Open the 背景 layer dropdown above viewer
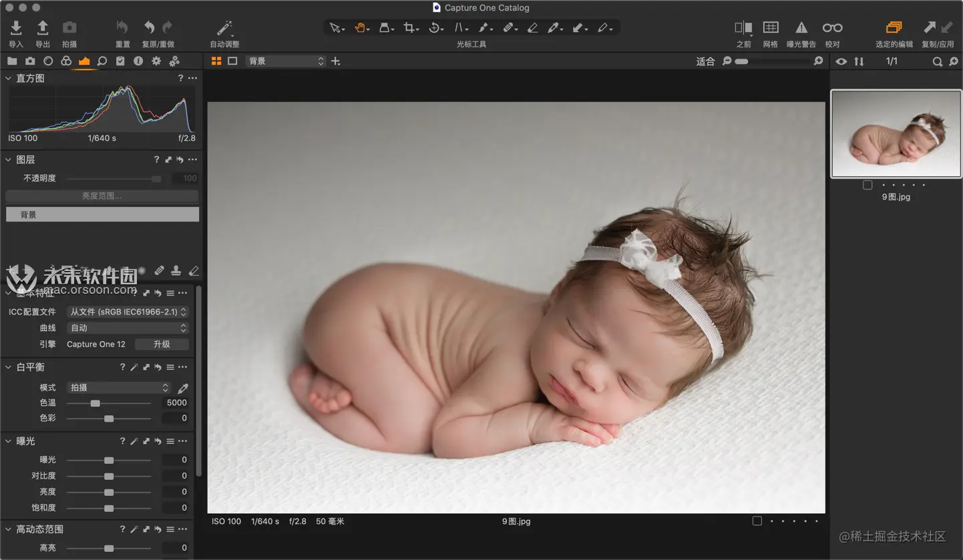Image resolution: width=963 pixels, height=560 pixels. point(286,61)
